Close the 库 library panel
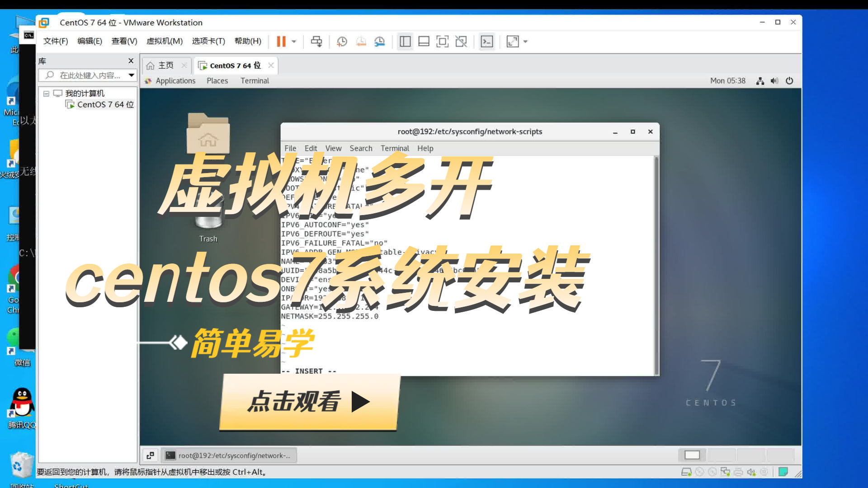 click(131, 61)
